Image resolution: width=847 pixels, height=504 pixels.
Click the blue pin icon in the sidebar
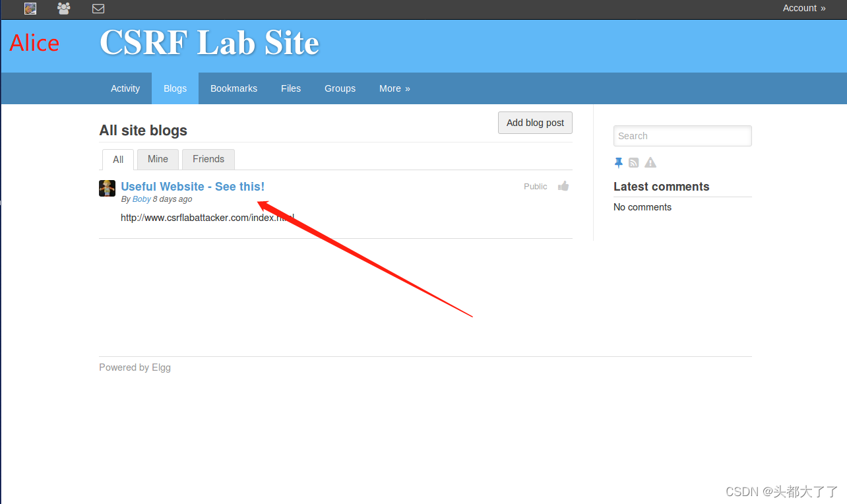click(618, 162)
